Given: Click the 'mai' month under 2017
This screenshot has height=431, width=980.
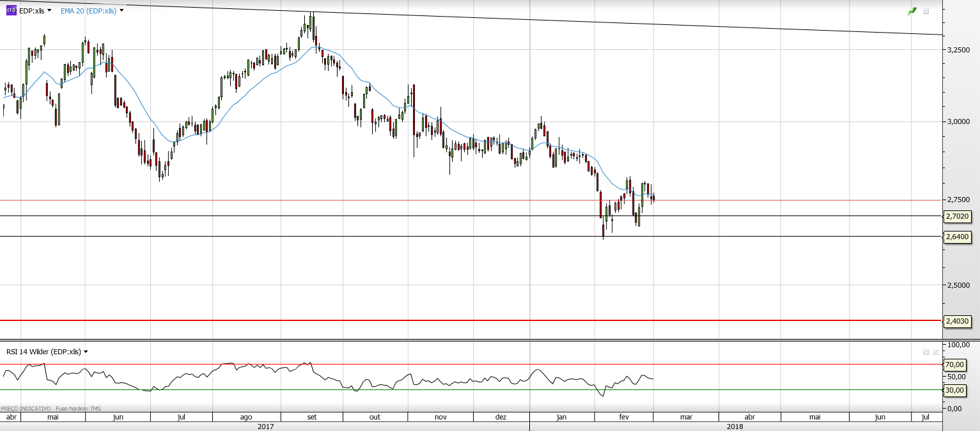Looking at the screenshot, I should [53, 417].
